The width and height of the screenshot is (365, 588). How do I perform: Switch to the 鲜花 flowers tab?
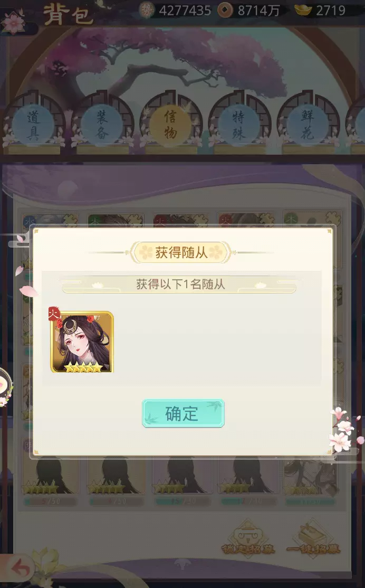[x=308, y=125]
